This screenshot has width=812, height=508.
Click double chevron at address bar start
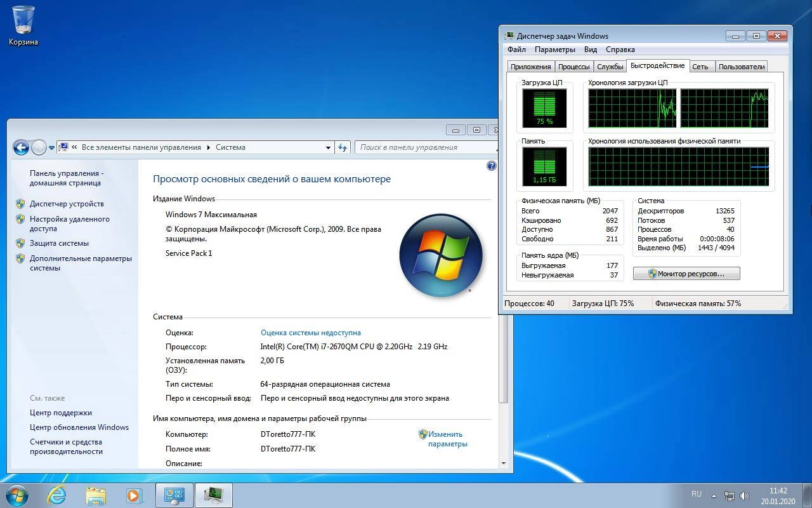point(75,147)
